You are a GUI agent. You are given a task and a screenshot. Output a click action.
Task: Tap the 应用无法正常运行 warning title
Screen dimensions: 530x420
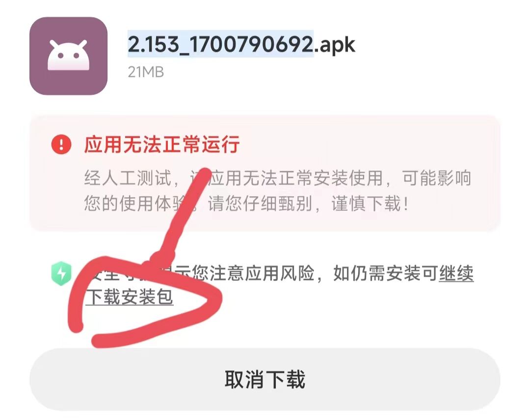click(162, 144)
